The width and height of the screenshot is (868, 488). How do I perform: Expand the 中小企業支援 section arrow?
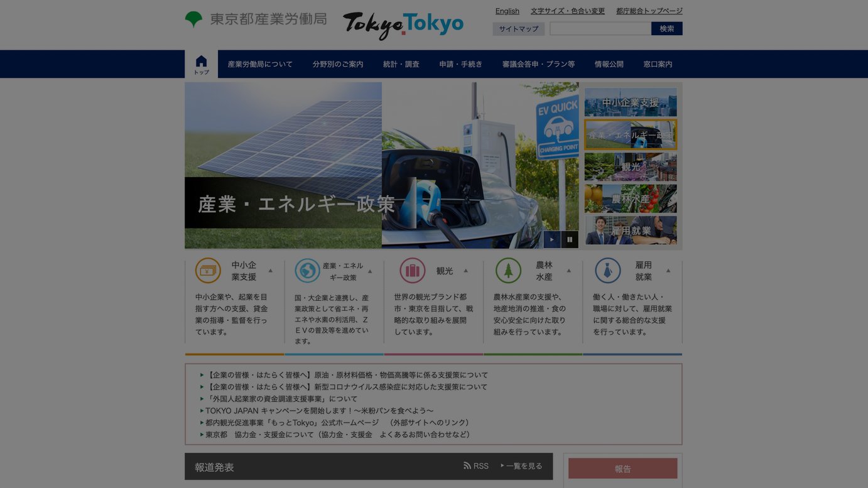(269, 269)
